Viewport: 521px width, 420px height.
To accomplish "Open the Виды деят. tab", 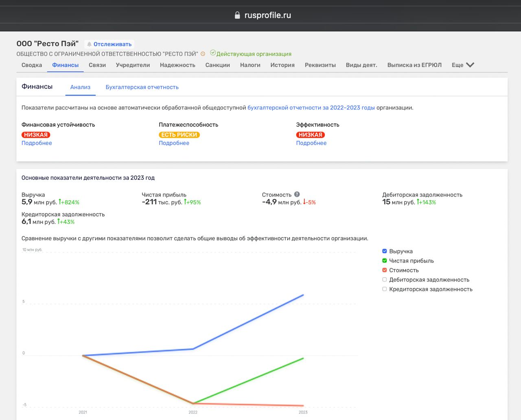I will (x=361, y=65).
